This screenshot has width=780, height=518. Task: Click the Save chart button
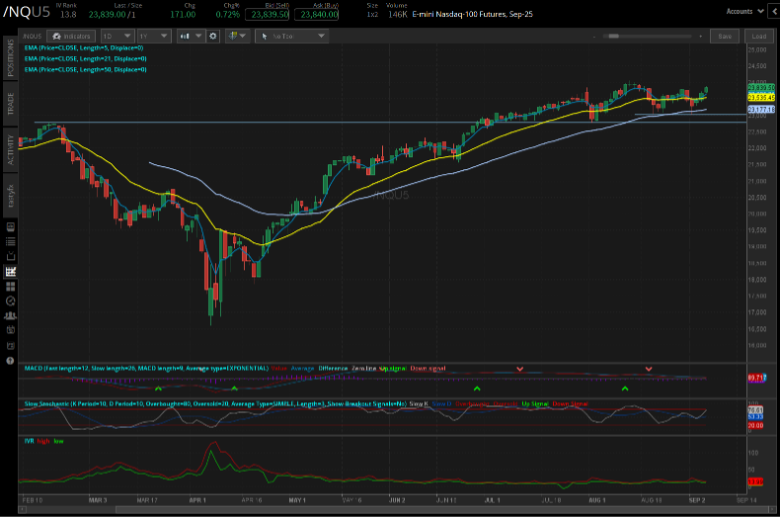725,36
